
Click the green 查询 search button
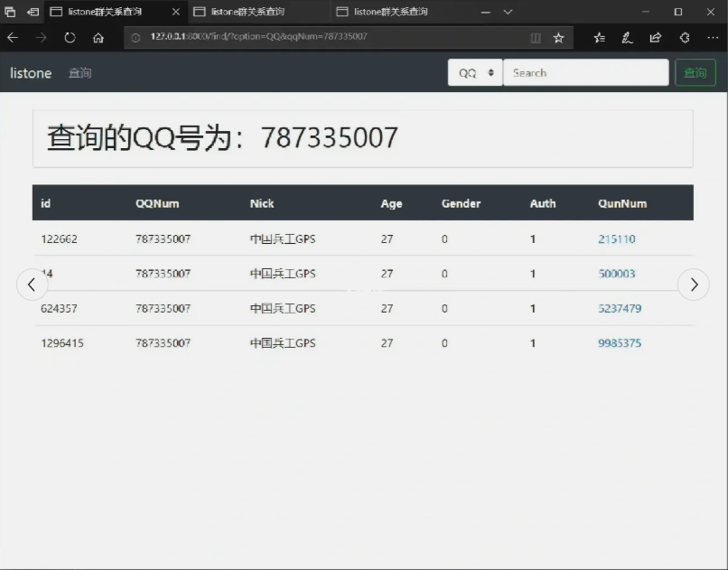[x=695, y=72]
